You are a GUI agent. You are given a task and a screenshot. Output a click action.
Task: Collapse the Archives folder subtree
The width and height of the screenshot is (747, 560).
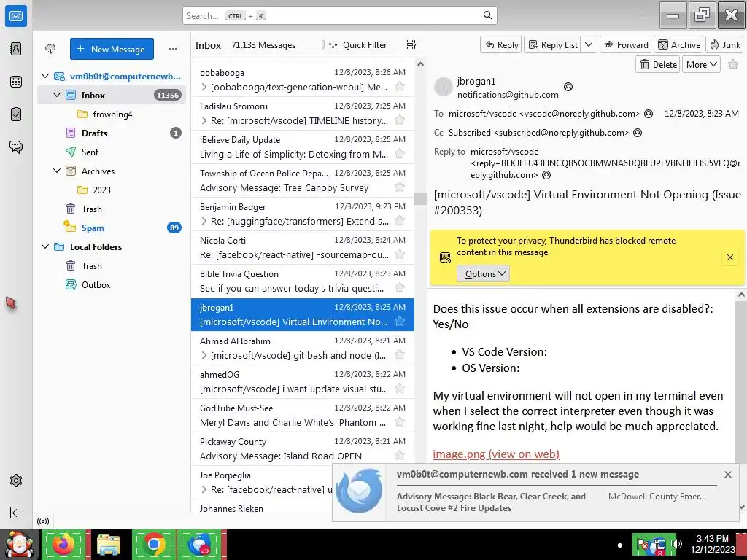point(57,171)
